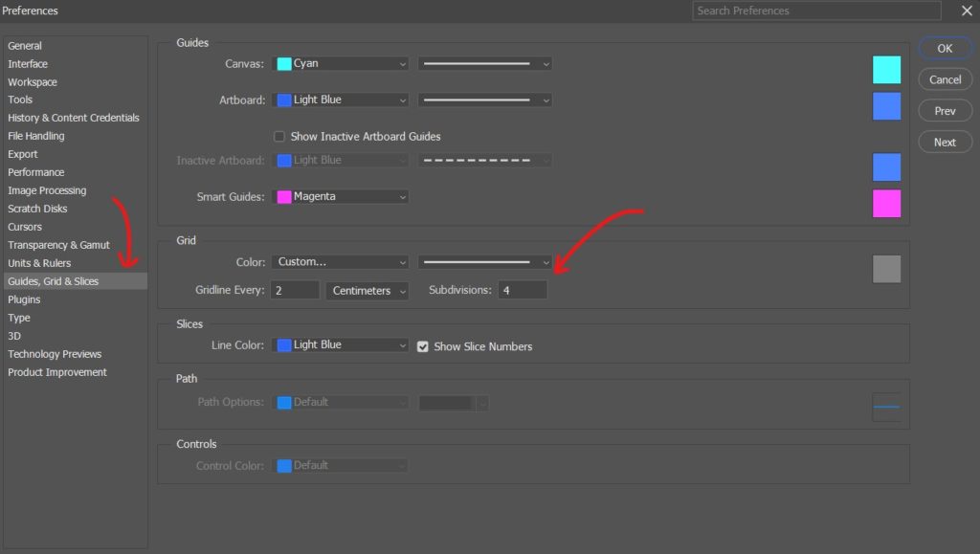
Task: Click the cyan Canvas guide color swatch
Action: click(x=886, y=69)
